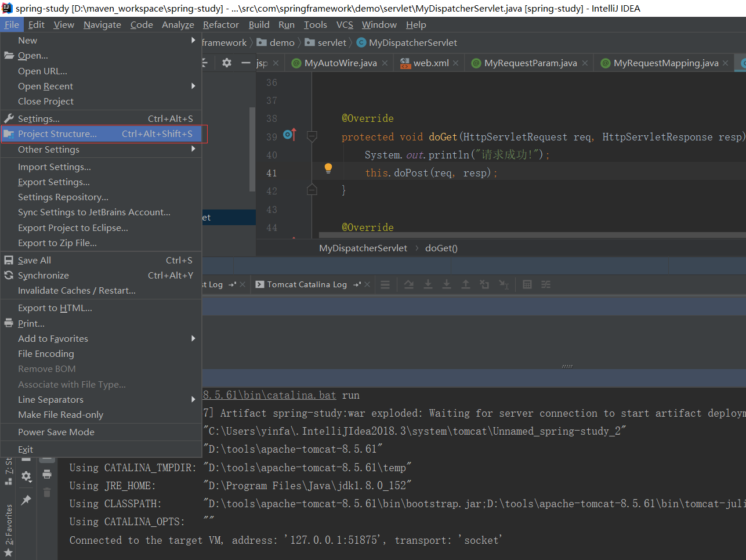Click line number 41 in the editor gutter
Viewport: 746px width, 560px height.
pyautogui.click(x=271, y=173)
